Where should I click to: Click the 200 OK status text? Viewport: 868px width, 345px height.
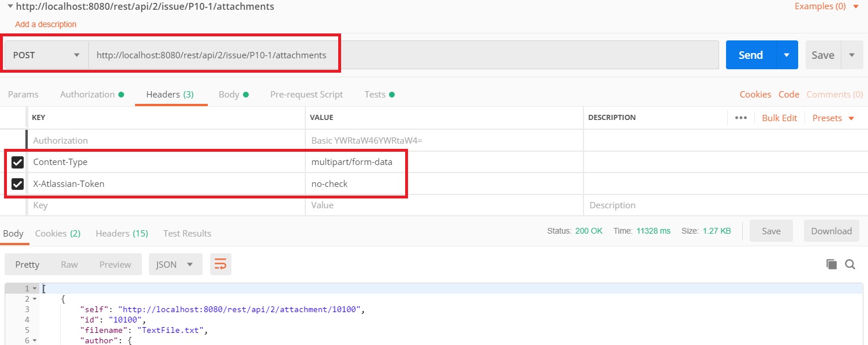pyautogui.click(x=589, y=231)
